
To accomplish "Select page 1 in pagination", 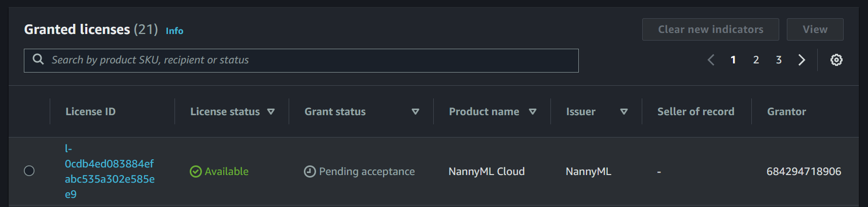I will 733,60.
